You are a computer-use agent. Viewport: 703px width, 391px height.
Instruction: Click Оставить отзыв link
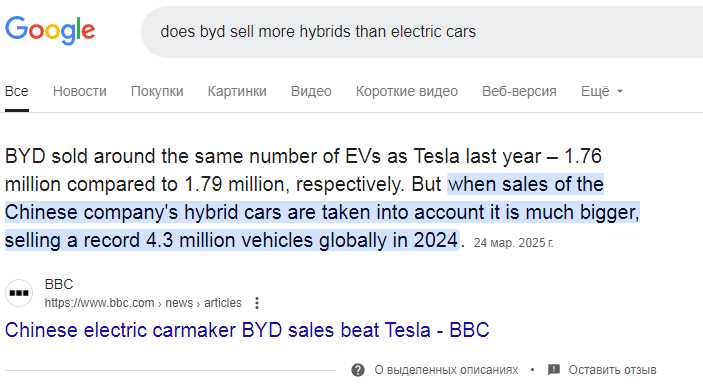tap(612, 370)
